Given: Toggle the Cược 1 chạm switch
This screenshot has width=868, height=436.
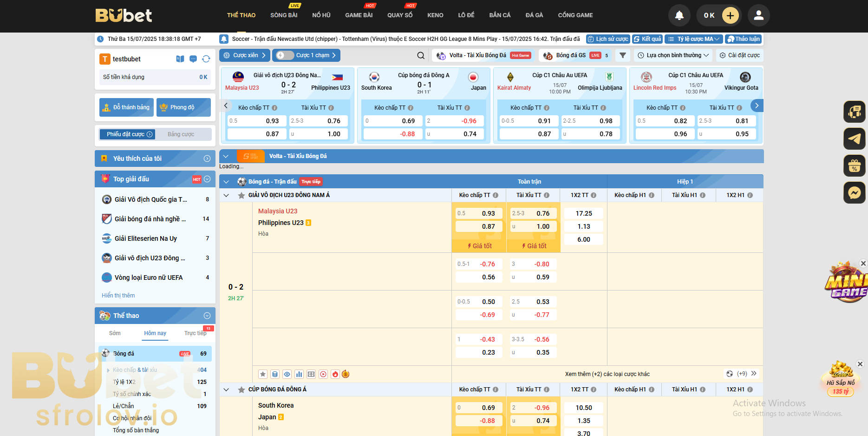Looking at the screenshot, I should pyautogui.click(x=285, y=55).
